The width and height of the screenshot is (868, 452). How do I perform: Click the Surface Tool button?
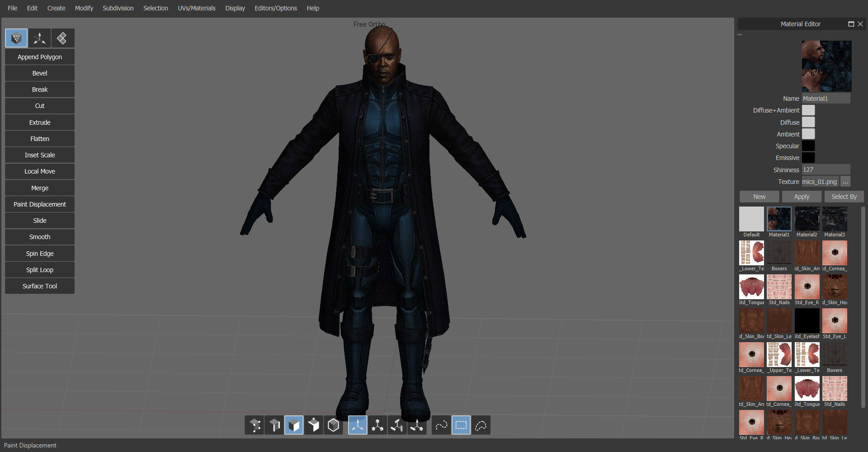pos(40,286)
